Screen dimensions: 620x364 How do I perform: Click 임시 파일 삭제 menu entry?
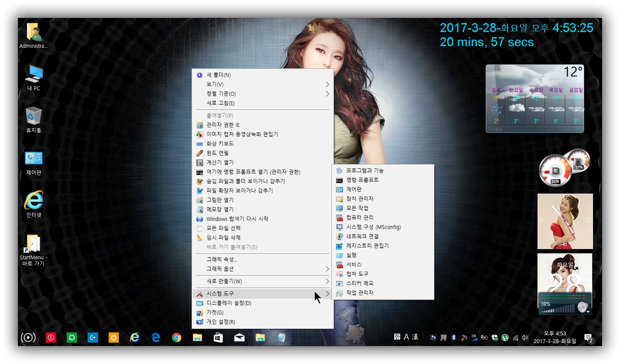263,238
